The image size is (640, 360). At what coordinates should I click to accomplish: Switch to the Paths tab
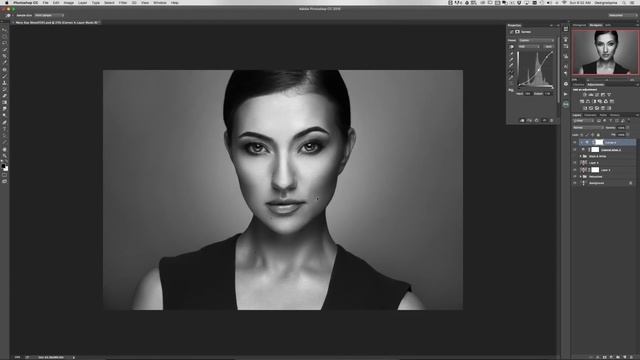[603, 115]
